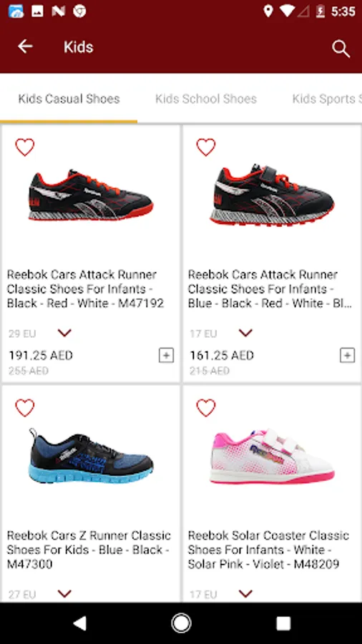Open recent apps with the square icon
The width and height of the screenshot is (362, 644).
tap(283, 623)
